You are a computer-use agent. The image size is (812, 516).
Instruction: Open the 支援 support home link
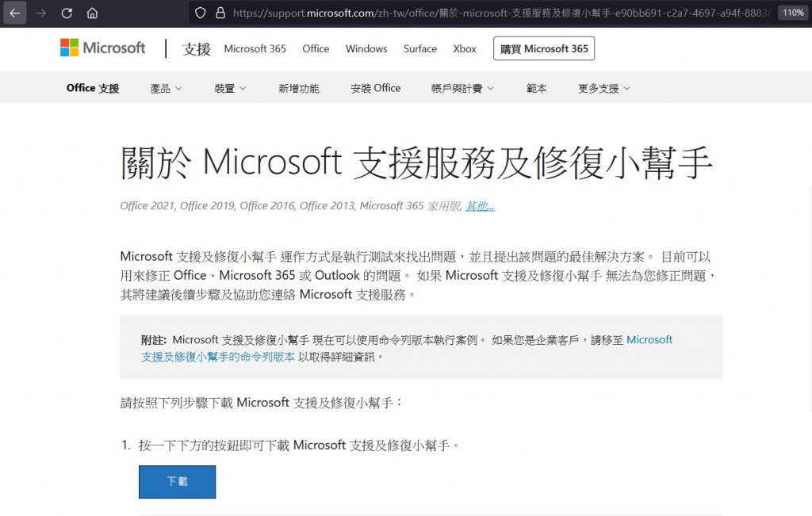[197, 49]
